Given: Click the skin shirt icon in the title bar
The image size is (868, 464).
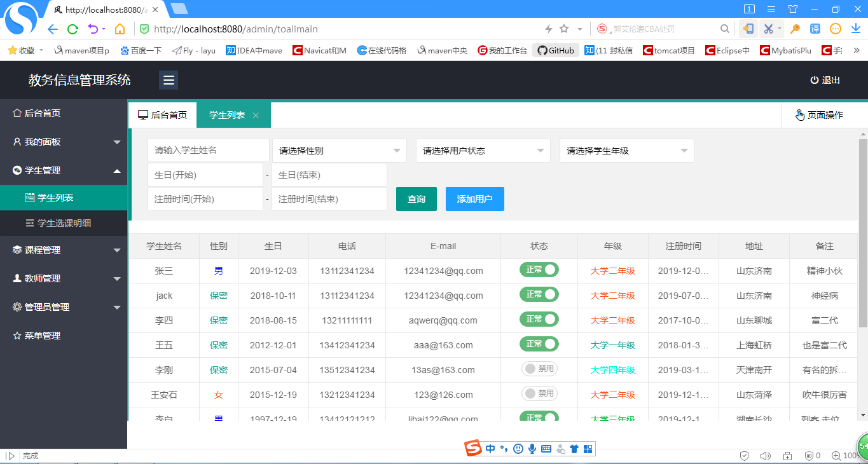Looking at the screenshot, I should tap(792, 9).
